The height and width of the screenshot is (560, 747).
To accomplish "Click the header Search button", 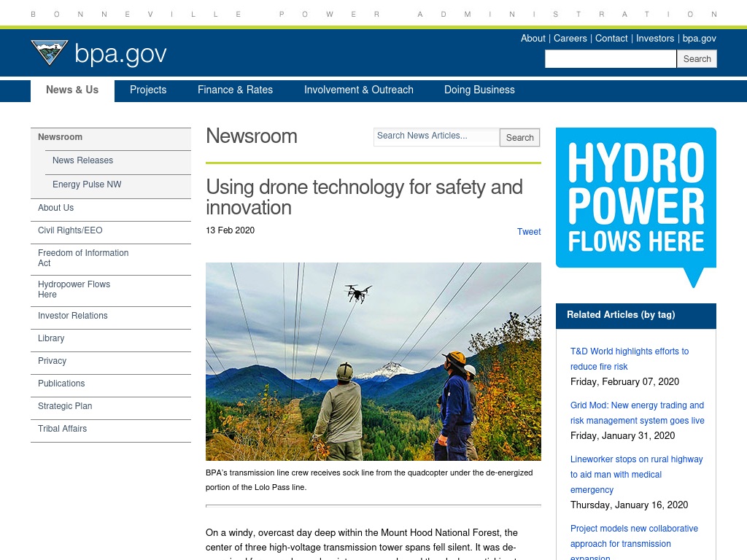I will tap(697, 58).
